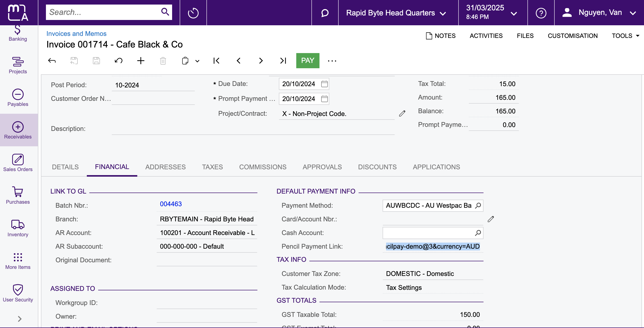Open the Due Date calendar picker

click(x=324, y=84)
